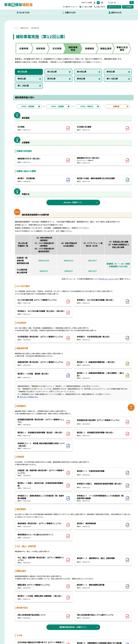Download ZIP icon for 様式第3-3 承継承認申請書別紙
Screen dimensions: 138x644
pyautogui.click(x=127, y=364)
